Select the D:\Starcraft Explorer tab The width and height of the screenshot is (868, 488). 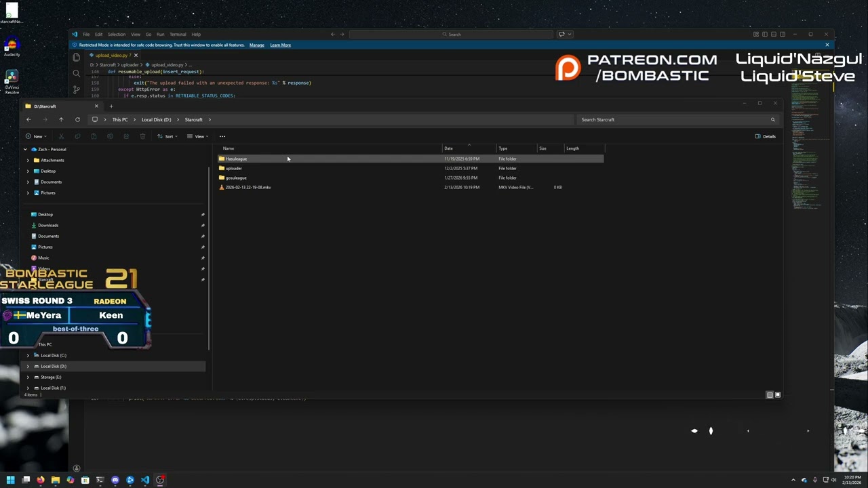pos(61,106)
